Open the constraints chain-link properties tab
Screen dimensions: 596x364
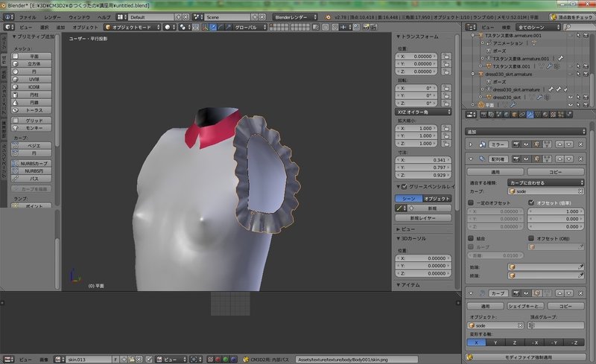pyautogui.click(x=523, y=115)
